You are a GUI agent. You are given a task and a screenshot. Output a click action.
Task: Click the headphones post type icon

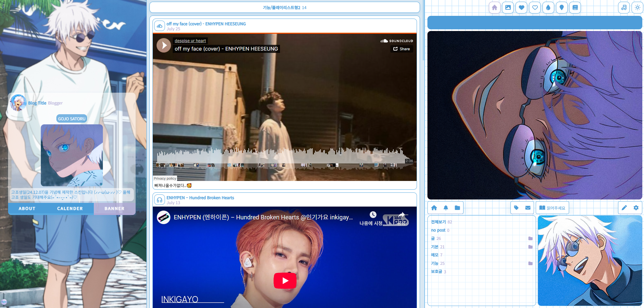click(x=160, y=200)
